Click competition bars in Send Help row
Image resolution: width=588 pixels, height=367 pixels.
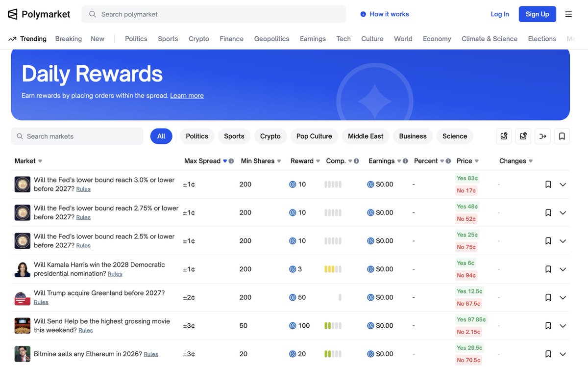tap(333, 325)
